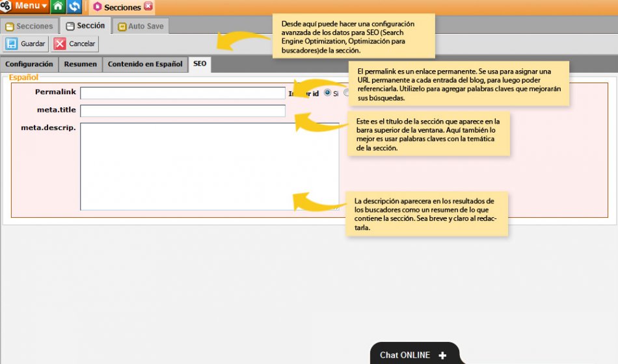Open the Menu dropdown
The width and height of the screenshot is (618, 364).
pos(31,6)
